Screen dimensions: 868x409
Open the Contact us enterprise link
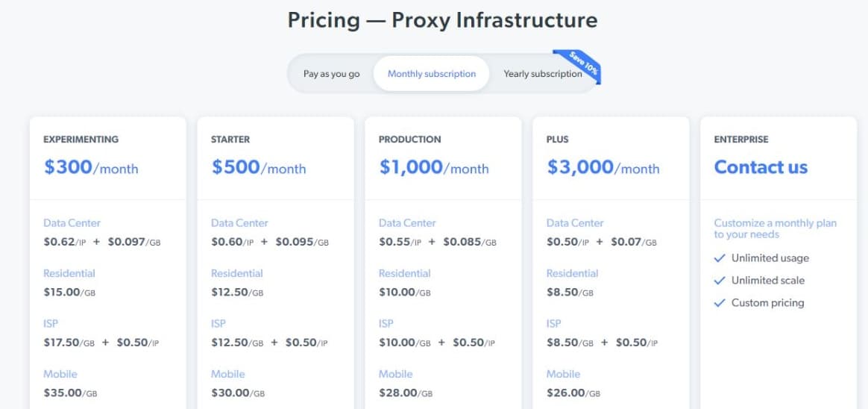(x=761, y=167)
